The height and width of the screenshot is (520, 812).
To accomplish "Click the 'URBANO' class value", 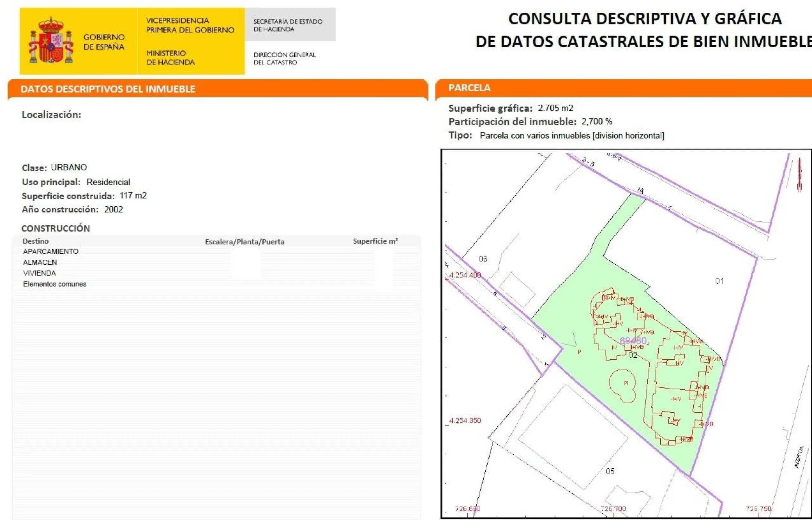I will click(x=69, y=167).
